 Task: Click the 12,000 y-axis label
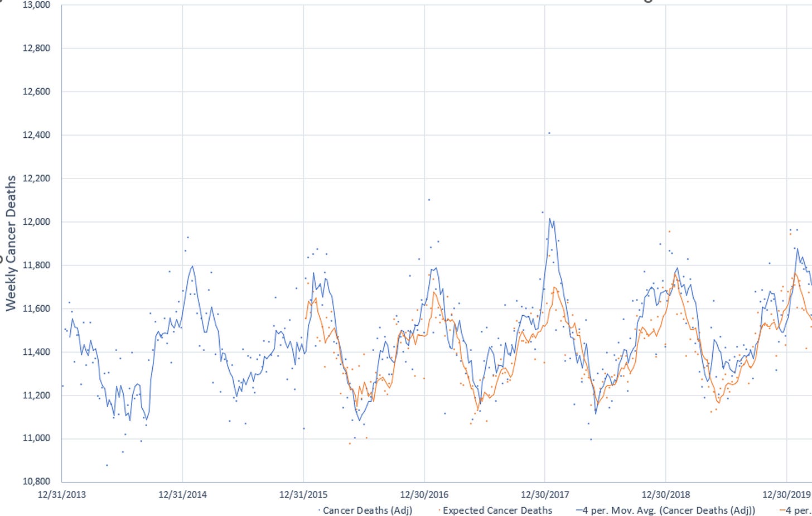(x=36, y=222)
